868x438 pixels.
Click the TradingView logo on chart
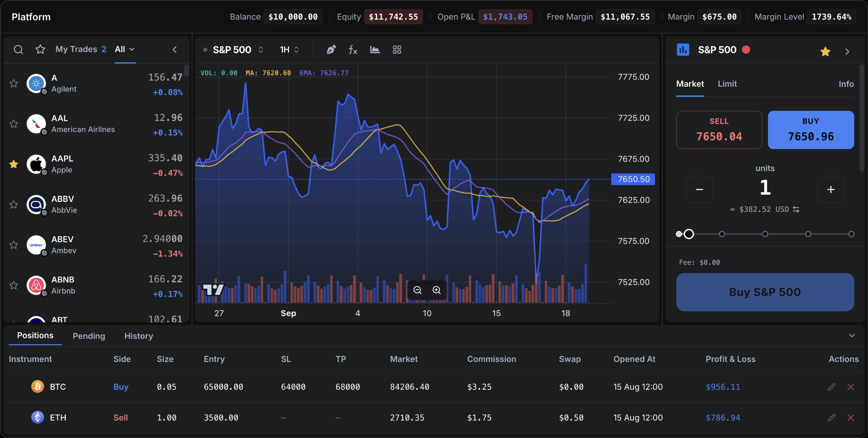tap(213, 290)
